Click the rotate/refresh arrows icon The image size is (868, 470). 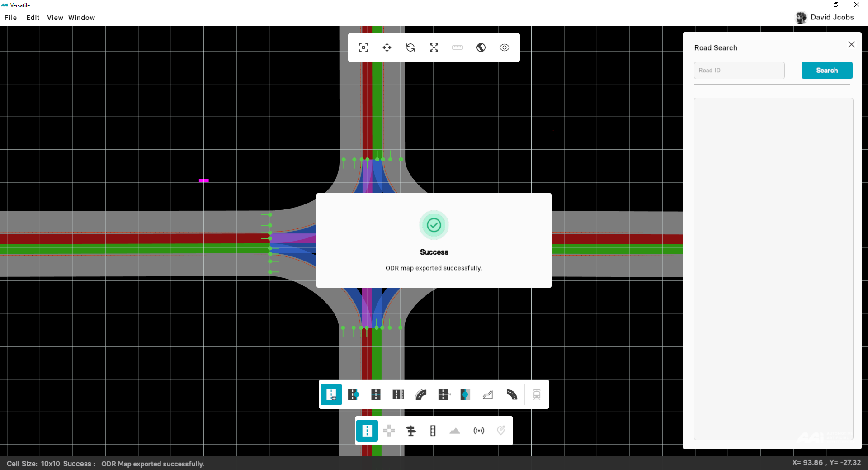pos(410,47)
